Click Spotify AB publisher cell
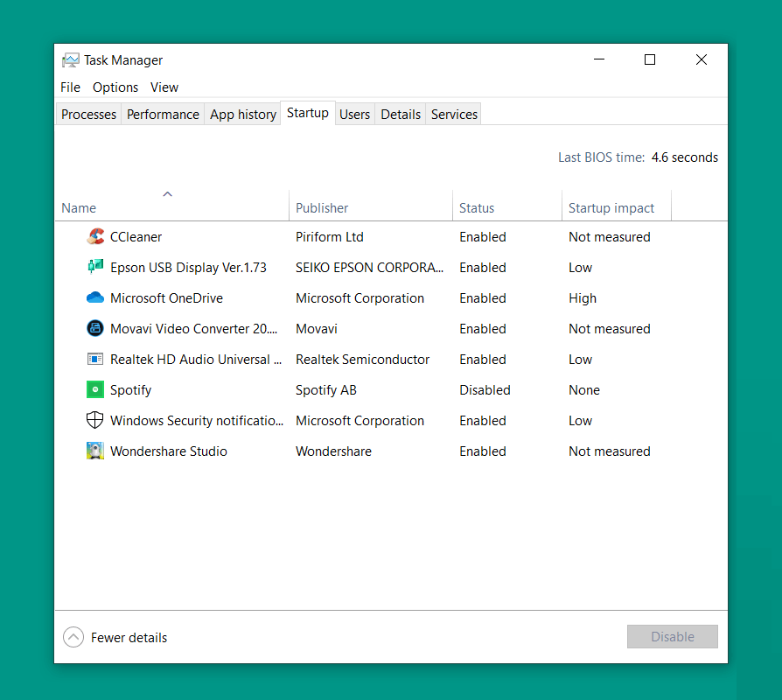782x700 pixels. click(x=326, y=390)
